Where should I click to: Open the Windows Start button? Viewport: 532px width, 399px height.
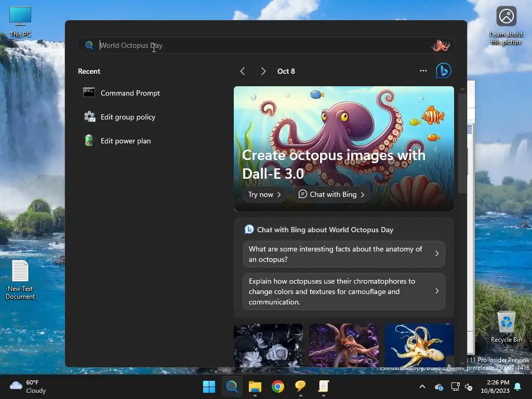[x=209, y=387]
